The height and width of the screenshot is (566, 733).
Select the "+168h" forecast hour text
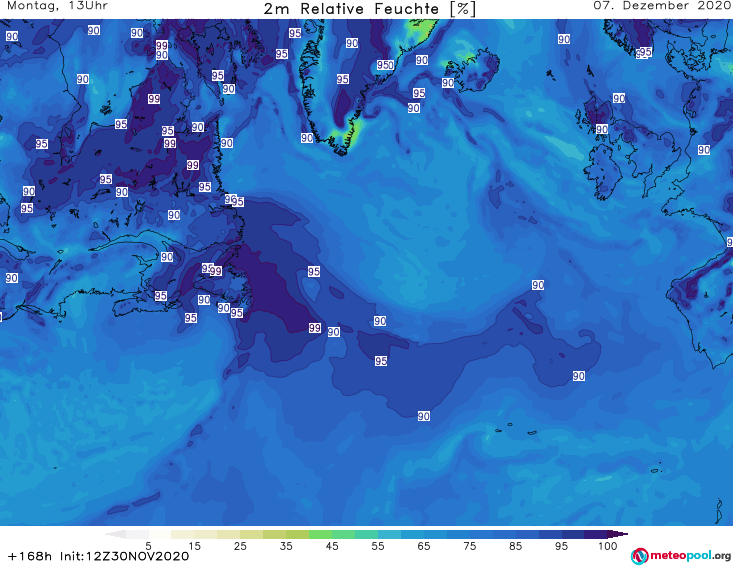coord(30,556)
